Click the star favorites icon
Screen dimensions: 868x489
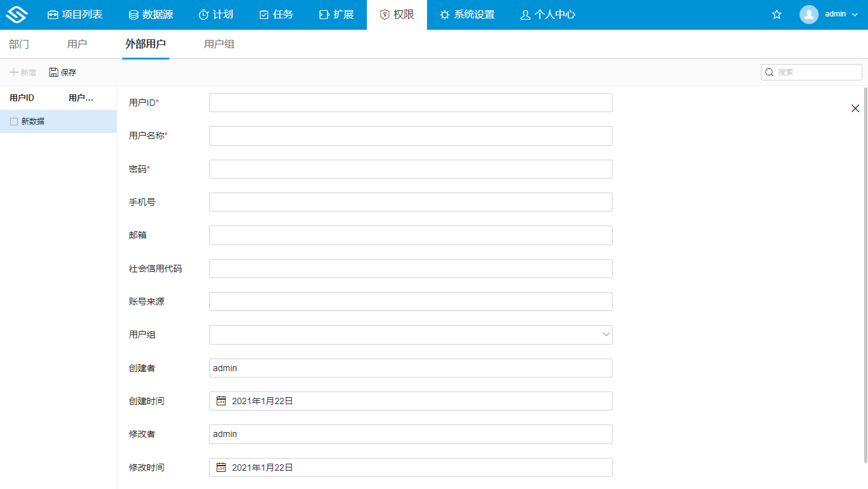coord(777,15)
